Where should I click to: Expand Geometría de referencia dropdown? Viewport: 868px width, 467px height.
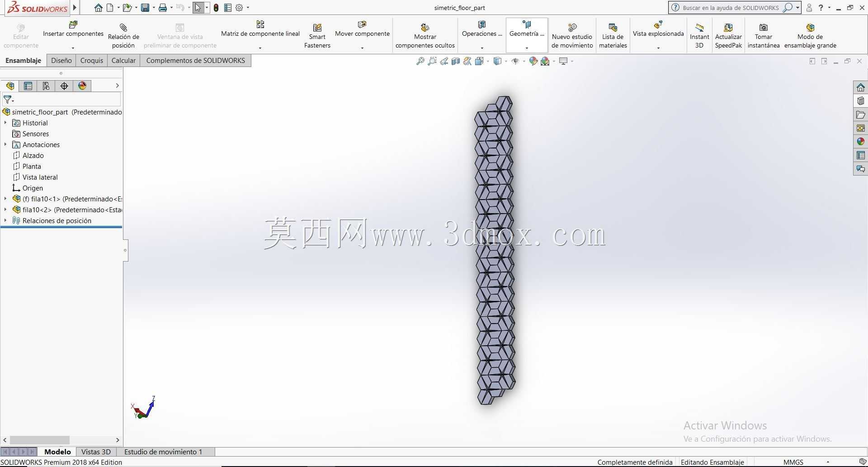pyautogui.click(x=527, y=48)
